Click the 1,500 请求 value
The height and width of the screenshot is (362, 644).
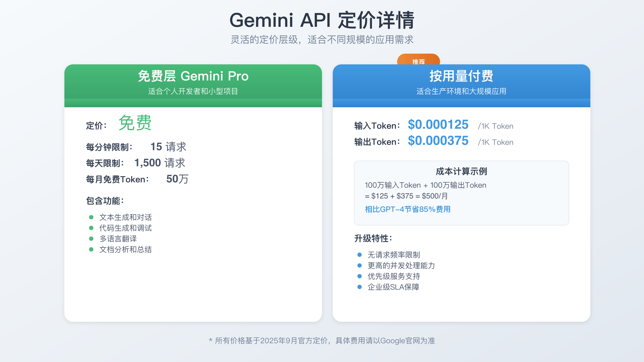pyautogui.click(x=160, y=163)
